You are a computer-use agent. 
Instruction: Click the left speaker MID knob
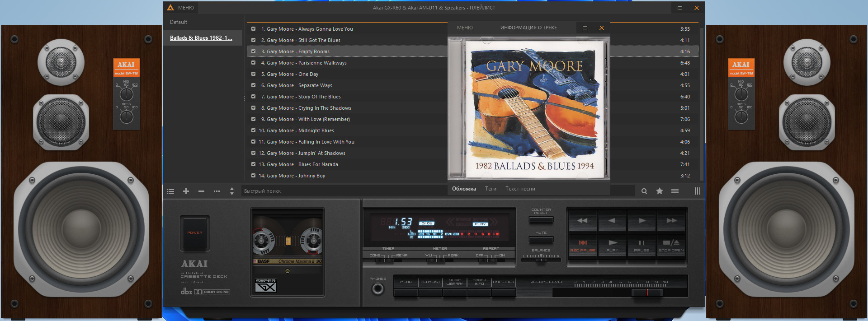tap(126, 94)
